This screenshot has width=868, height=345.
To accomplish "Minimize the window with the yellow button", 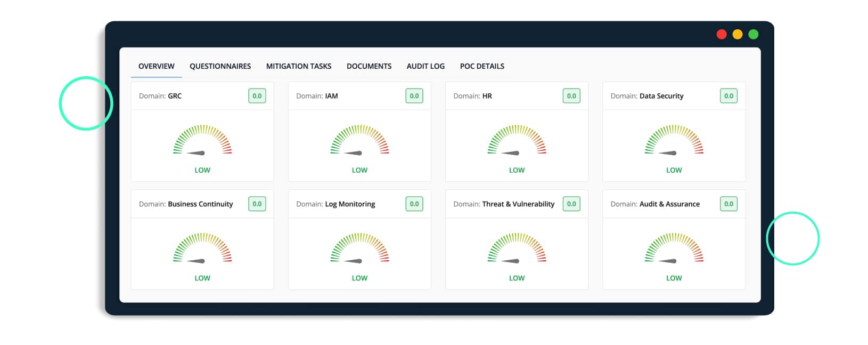I will pos(738,34).
